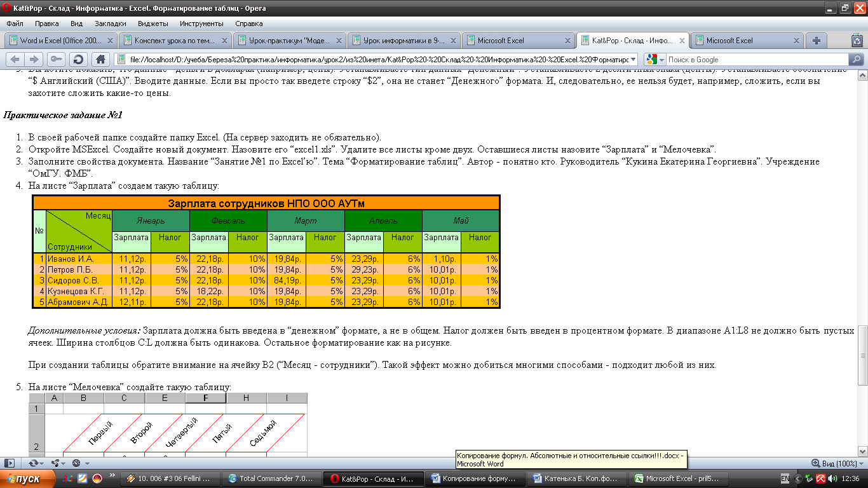Open 'Microsoft Excel - pril5' taskbar button
868x488 pixels.
click(679, 478)
